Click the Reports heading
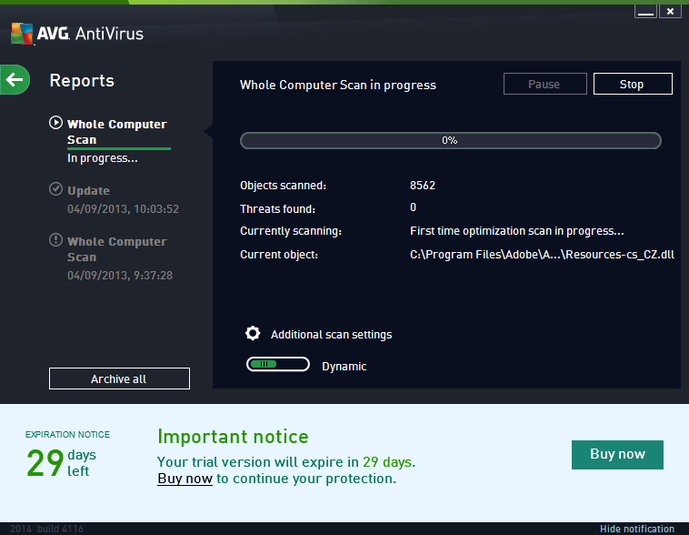Viewport: 689px width, 535px height. point(82,80)
